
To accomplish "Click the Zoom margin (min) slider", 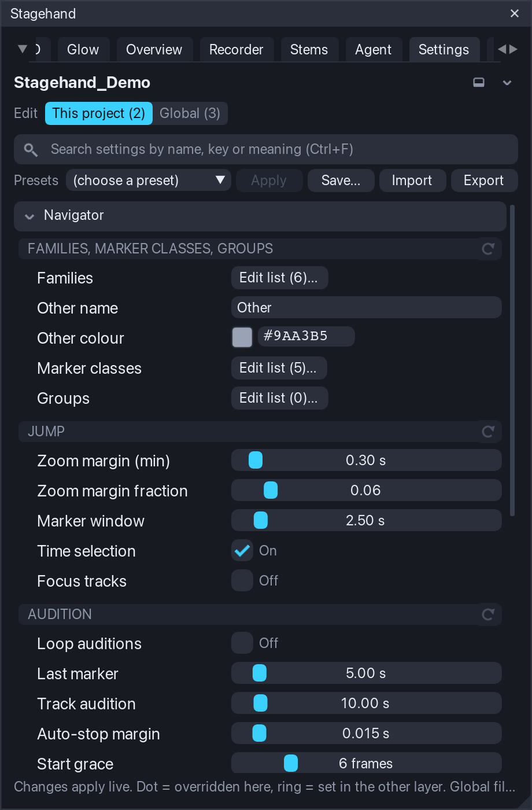I will point(367,461).
